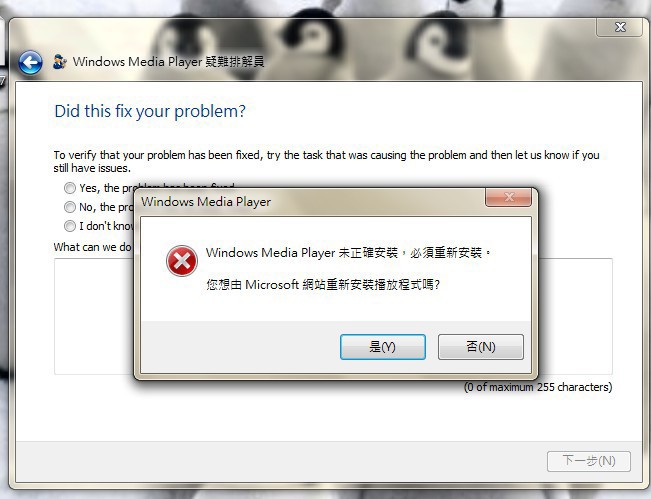Click the "What can we do" label
The width and height of the screenshot is (651, 499).
93,247
